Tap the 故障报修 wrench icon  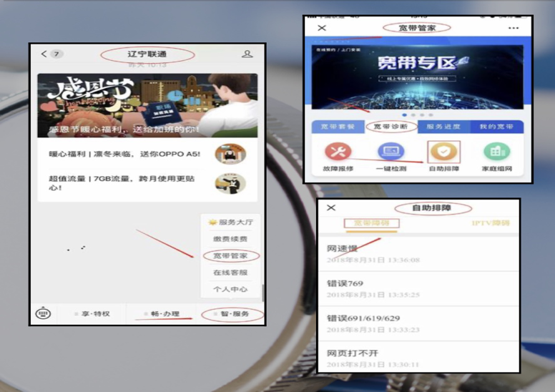tap(338, 151)
